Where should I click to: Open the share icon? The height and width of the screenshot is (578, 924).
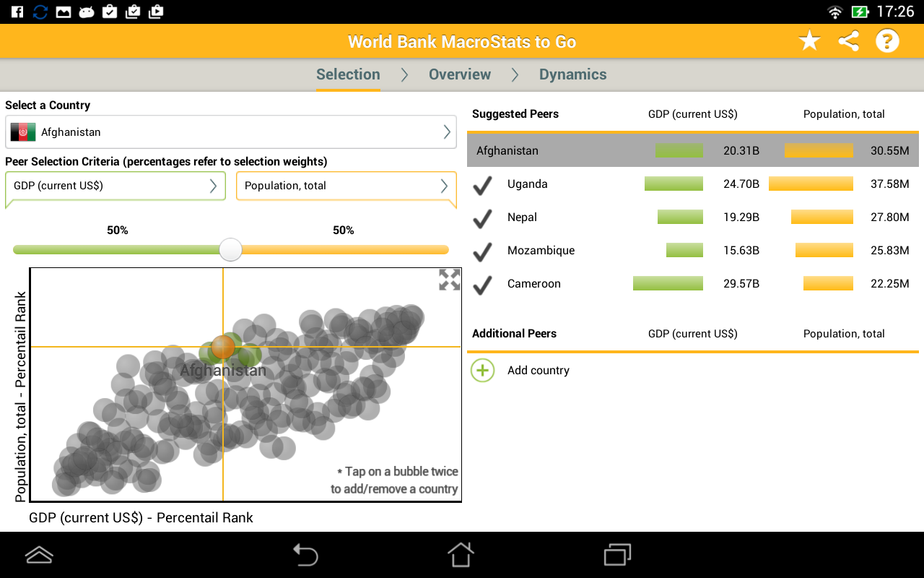[x=848, y=41]
